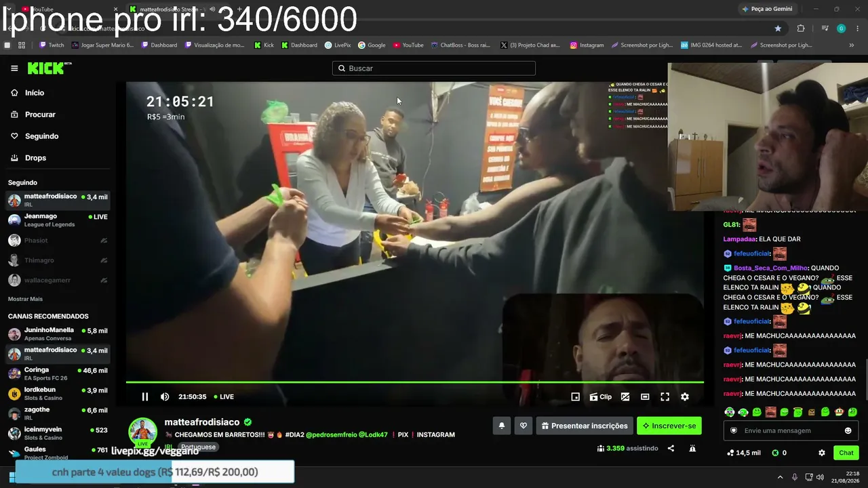Click Peça ao Gemini button
The height and width of the screenshot is (488, 868).
point(767,9)
